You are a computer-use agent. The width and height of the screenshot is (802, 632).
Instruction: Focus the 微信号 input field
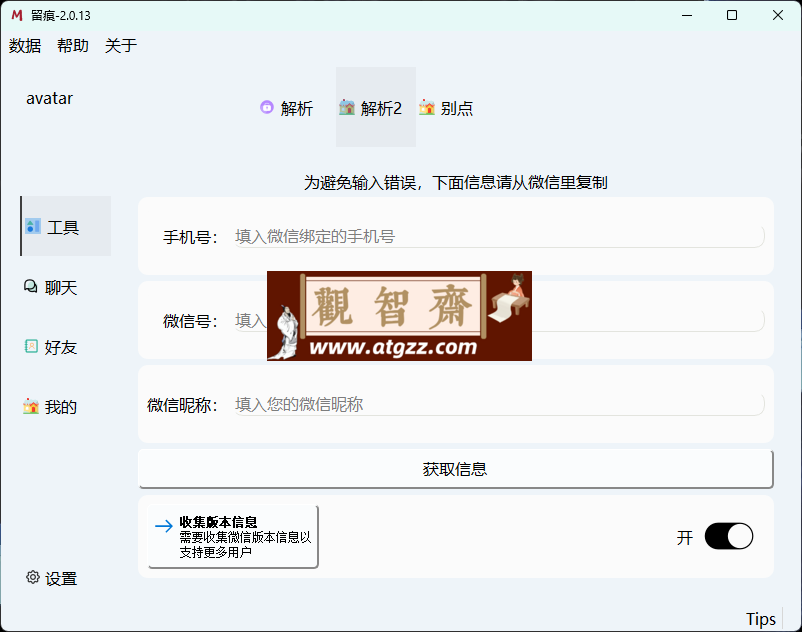pyautogui.click(x=499, y=321)
